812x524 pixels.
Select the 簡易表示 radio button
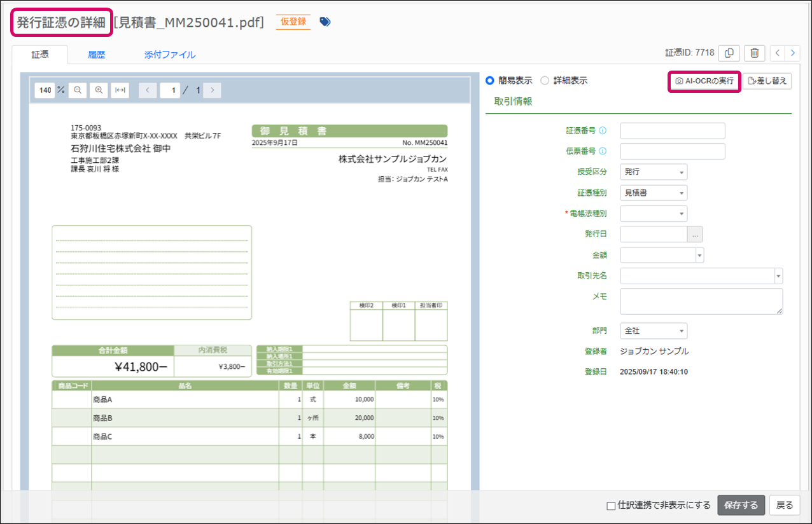490,81
